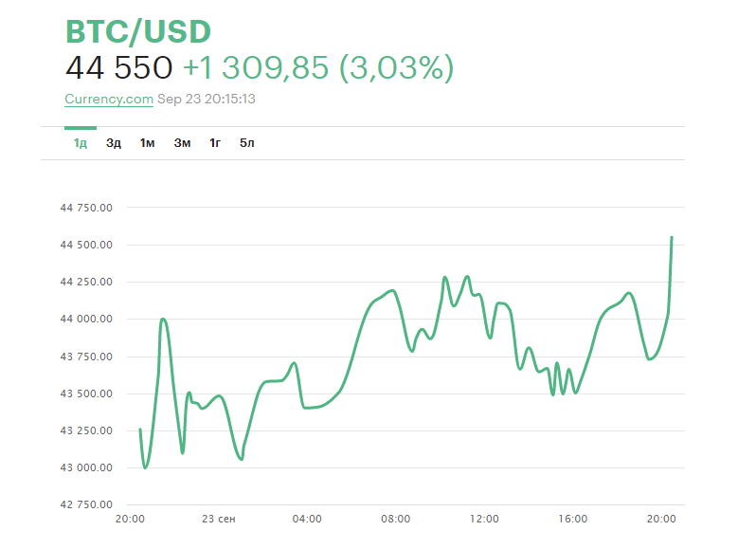Image resolution: width=756 pixels, height=549 pixels.
Task: Click the 12:00 time axis label
Action: click(x=485, y=520)
